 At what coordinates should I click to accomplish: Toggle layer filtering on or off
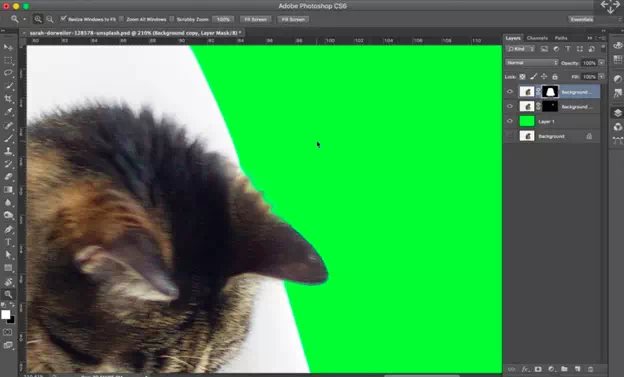click(x=603, y=48)
